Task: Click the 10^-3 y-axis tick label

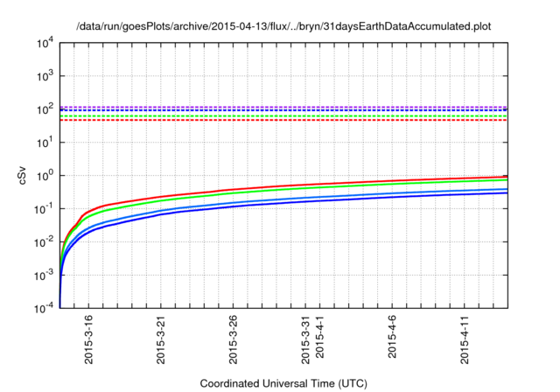Action: click(45, 276)
